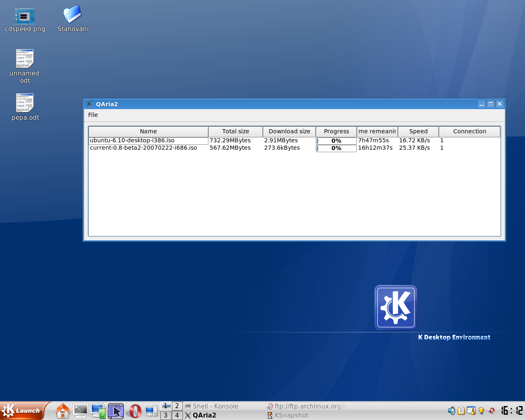Click the 25.37 KB/s speed cell
This screenshot has height=420, width=525.
[418, 148]
